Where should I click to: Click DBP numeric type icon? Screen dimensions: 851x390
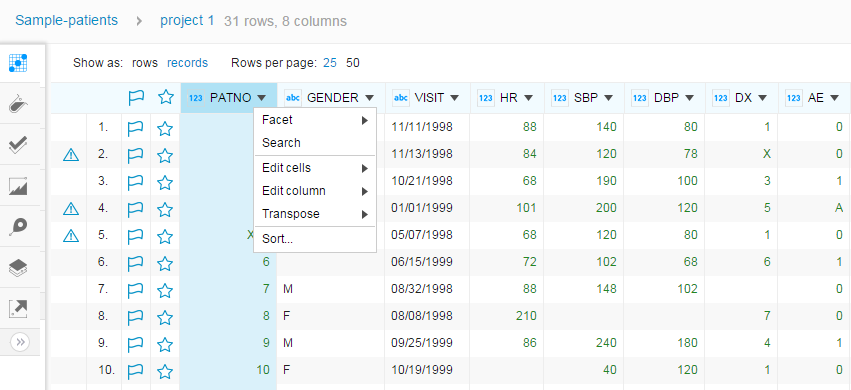(x=640, y=98)
